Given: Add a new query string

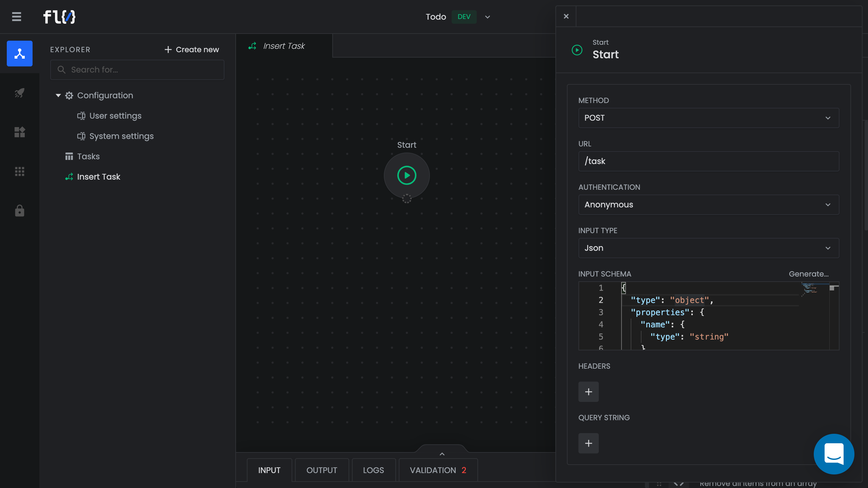Looking at the screenshot, I should pos(589,443).
